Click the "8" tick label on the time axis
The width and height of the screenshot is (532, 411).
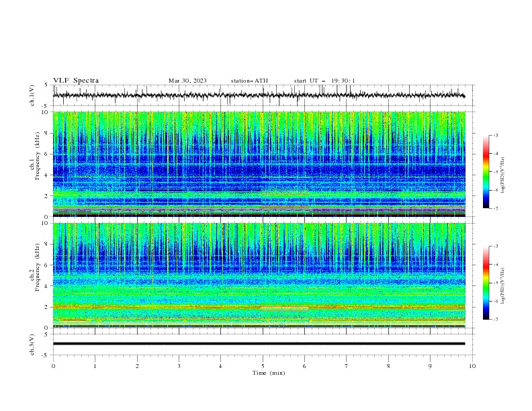click(388, 366)
